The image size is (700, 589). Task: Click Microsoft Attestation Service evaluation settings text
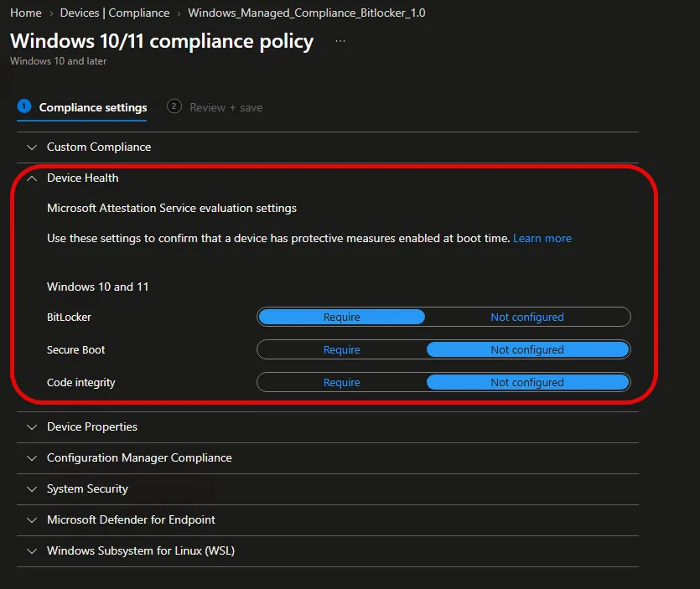pyautogui.click(x=171, y=209)
